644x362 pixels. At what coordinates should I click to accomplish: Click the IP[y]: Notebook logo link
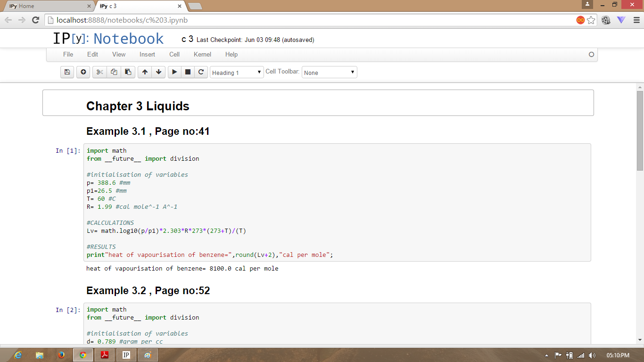pyautogui.click(x=108, y=39)
